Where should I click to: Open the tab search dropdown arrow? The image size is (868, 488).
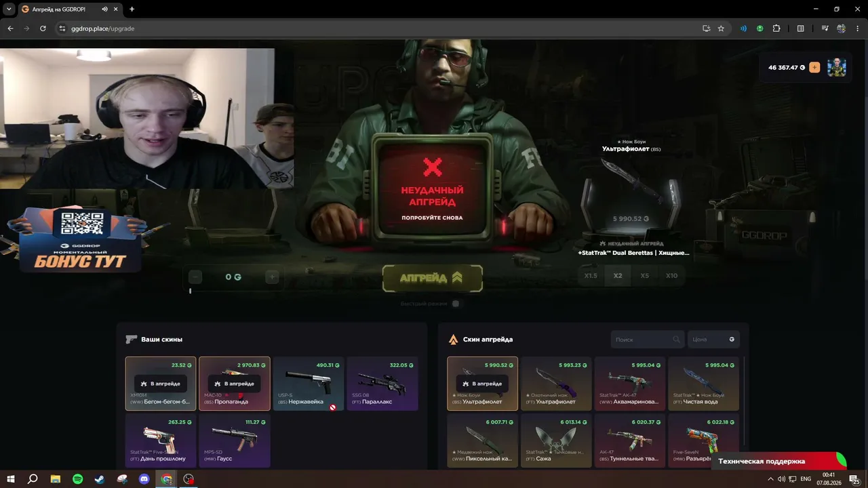[x=9, y=9]
